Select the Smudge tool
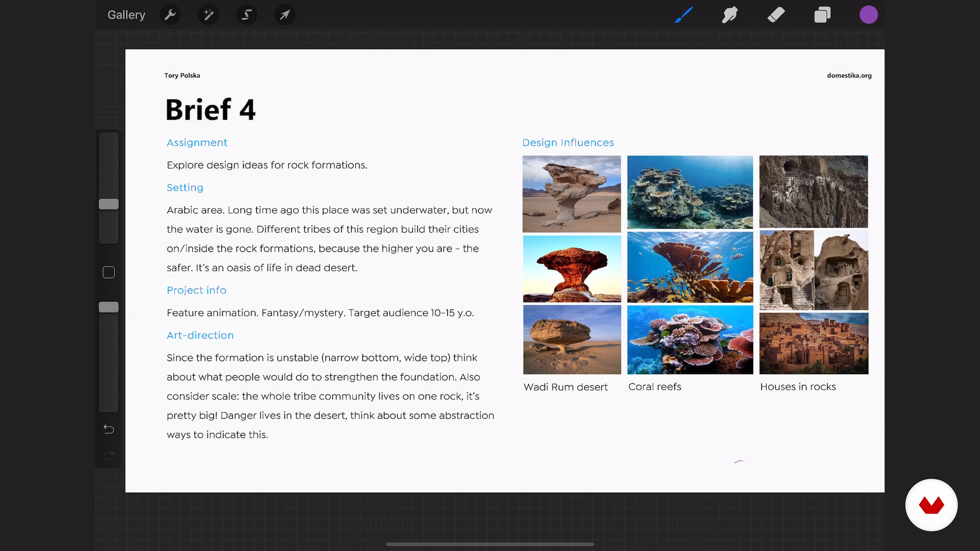The height and width of the screenshot is (551, 980). click(x=730, y=15)
